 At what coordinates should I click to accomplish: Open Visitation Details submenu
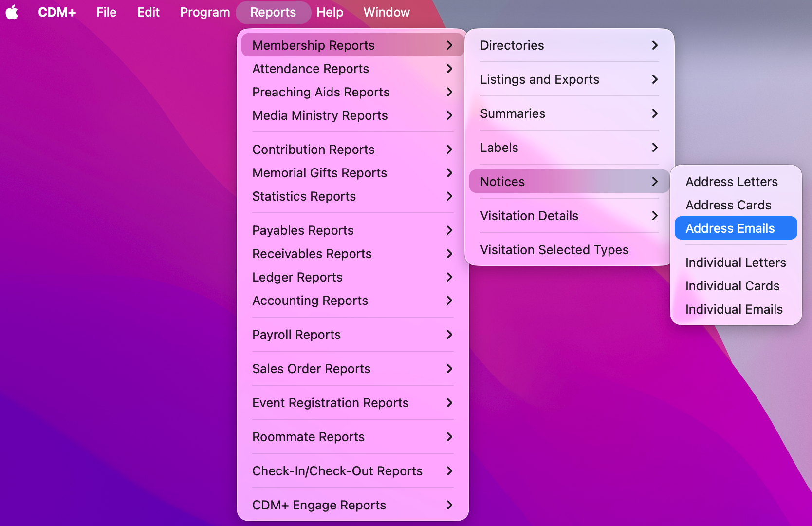(570, 216)
